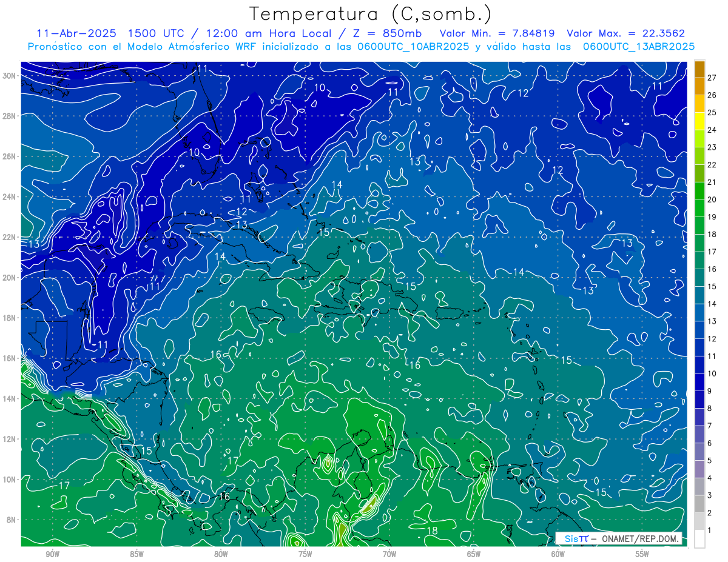Click the 90W longitude axis label
728x562 pixels.
coord(52,554)
